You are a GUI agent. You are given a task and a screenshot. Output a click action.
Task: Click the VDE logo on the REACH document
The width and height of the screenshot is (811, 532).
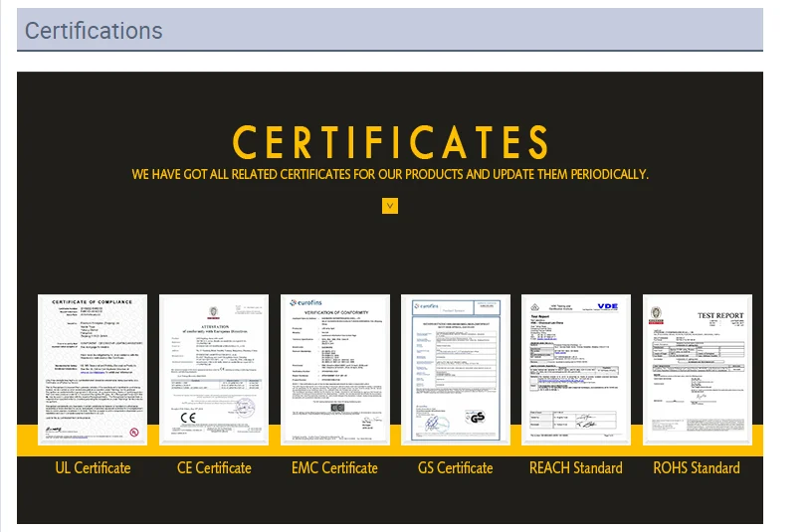607,307
